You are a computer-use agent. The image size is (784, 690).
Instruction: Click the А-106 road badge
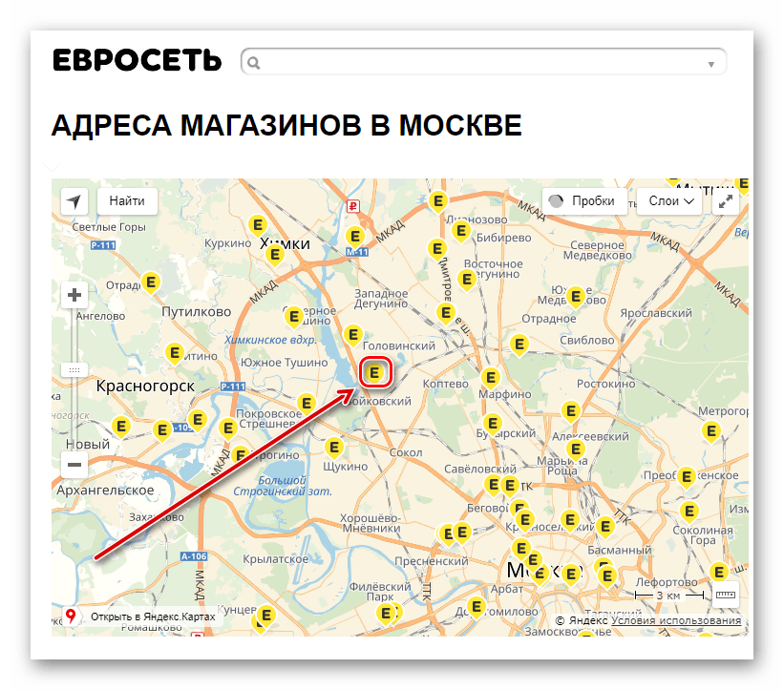coord(194,556)
